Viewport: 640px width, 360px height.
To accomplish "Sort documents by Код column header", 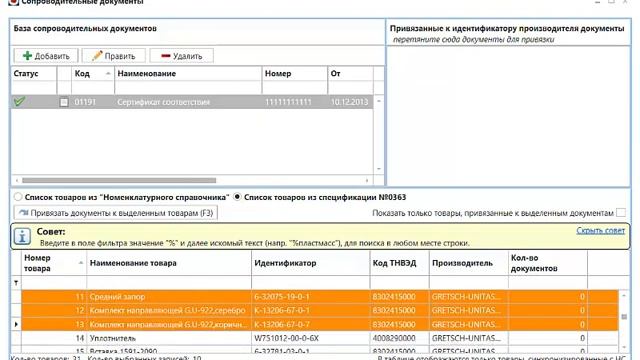I will click(x=92, y=73).
